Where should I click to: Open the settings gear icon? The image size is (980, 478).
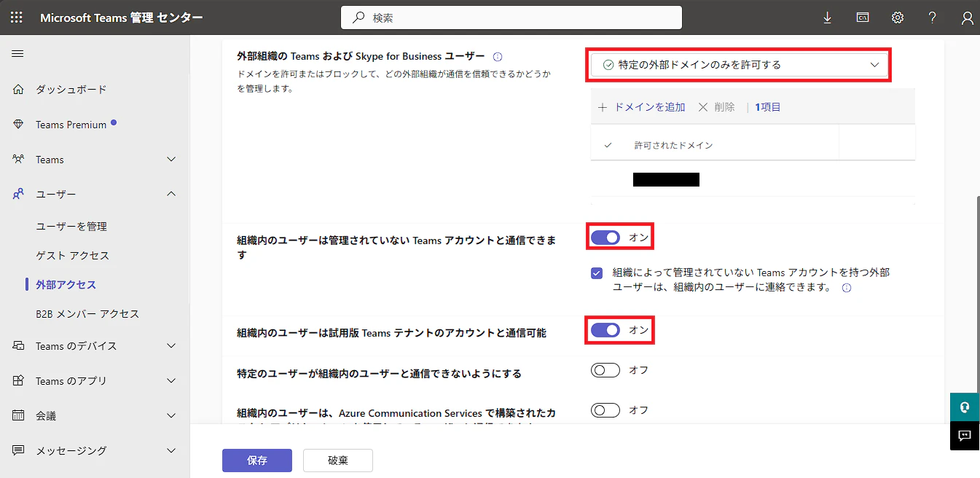coord(898,17)
